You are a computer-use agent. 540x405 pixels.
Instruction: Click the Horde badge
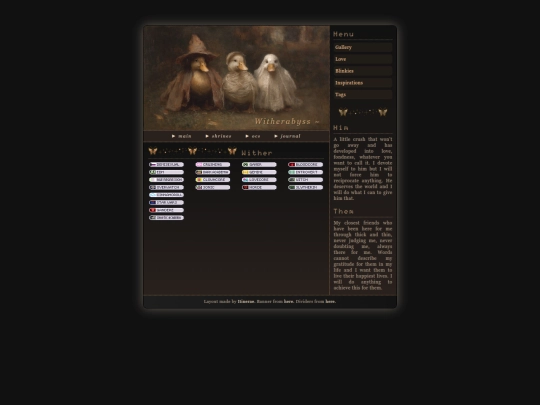pos(259,187)
